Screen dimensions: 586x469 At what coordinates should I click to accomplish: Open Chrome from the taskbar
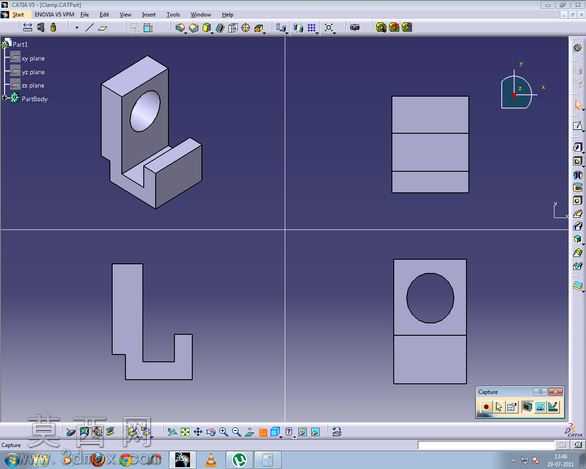127,460
